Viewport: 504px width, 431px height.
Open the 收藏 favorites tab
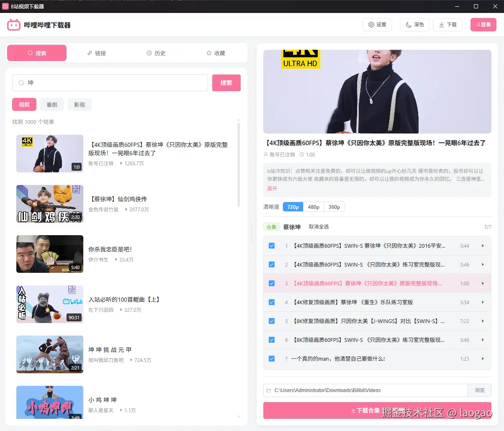coord(216,53)
